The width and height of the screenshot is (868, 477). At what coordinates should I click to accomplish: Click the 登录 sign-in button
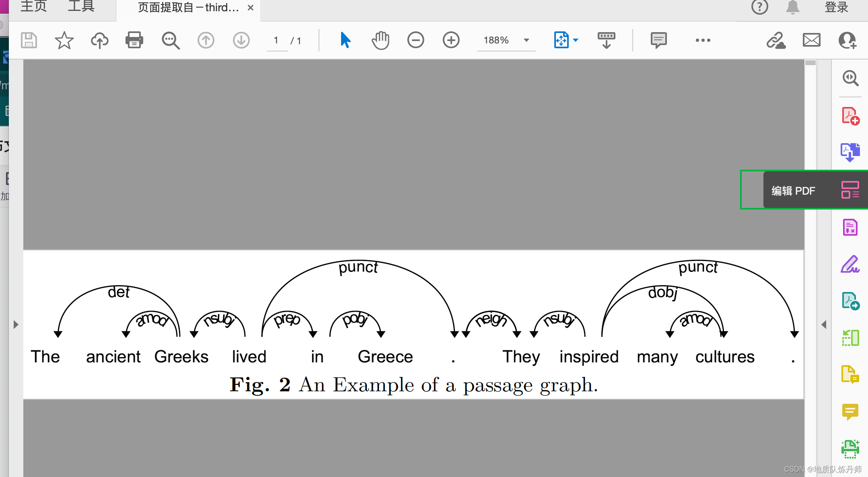click(836, 7)
